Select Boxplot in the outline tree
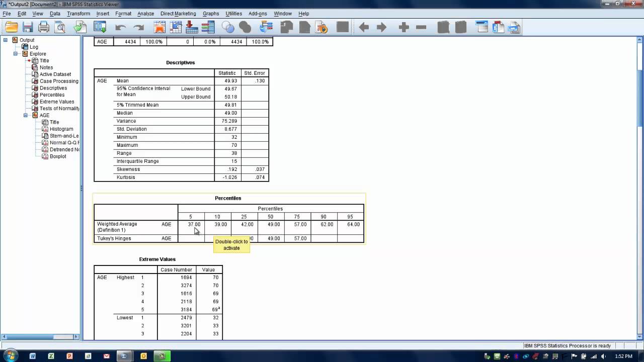 click(x=58, y=156)
